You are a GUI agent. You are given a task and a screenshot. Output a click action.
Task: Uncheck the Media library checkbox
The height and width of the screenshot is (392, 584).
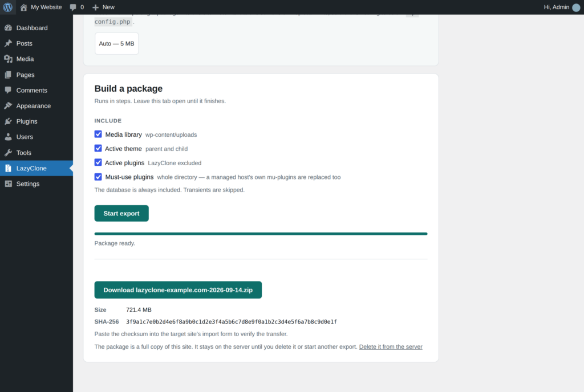pos(98,134)
